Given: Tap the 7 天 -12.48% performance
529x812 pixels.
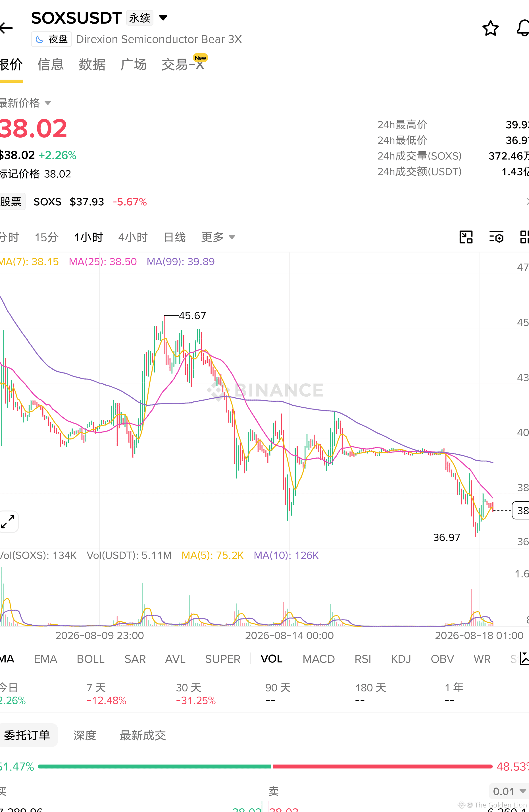Looking at the screenshot, I should 106,694.
